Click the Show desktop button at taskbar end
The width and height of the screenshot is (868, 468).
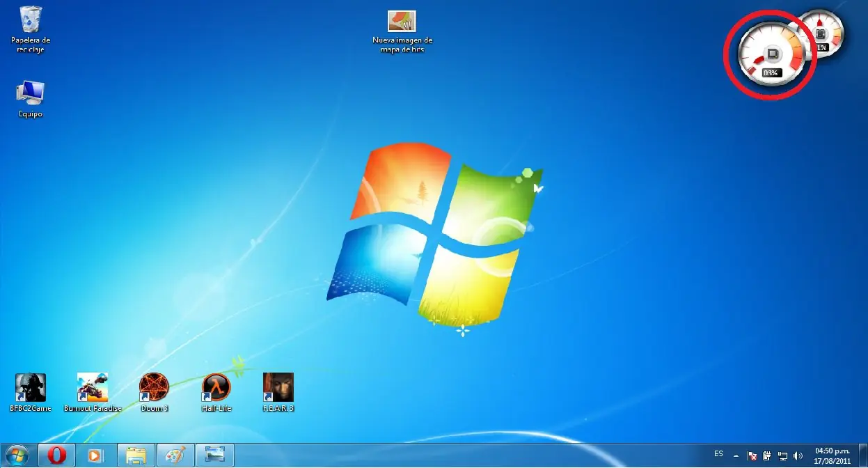pos(862,455)
